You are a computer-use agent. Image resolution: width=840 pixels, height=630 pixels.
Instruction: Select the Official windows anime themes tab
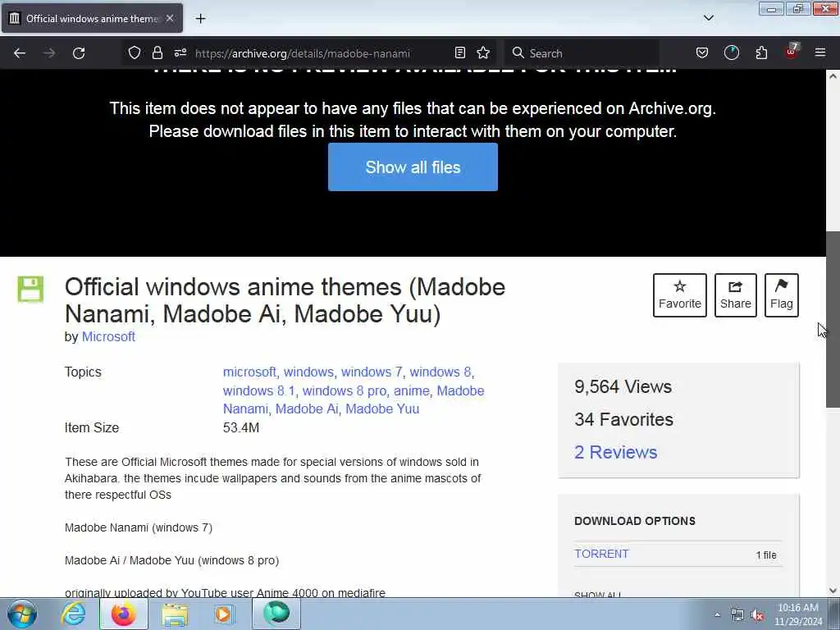[92, 18]
